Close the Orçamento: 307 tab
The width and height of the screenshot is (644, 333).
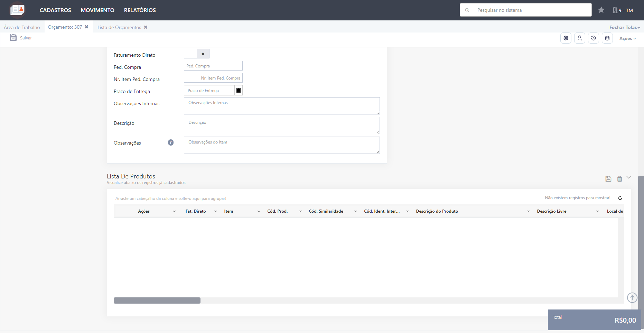coord(87,27)
